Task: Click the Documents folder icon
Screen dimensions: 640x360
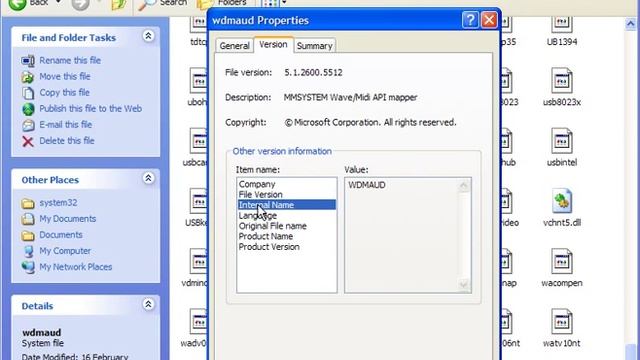Action: [x=28, y=235]
